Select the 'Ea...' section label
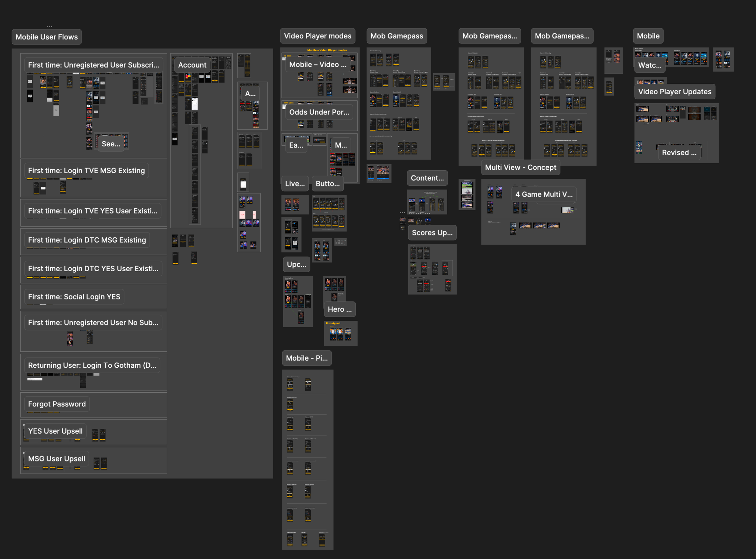Image resolution: width=756 pixels, height=559 pixels. (x=296, y=146)
